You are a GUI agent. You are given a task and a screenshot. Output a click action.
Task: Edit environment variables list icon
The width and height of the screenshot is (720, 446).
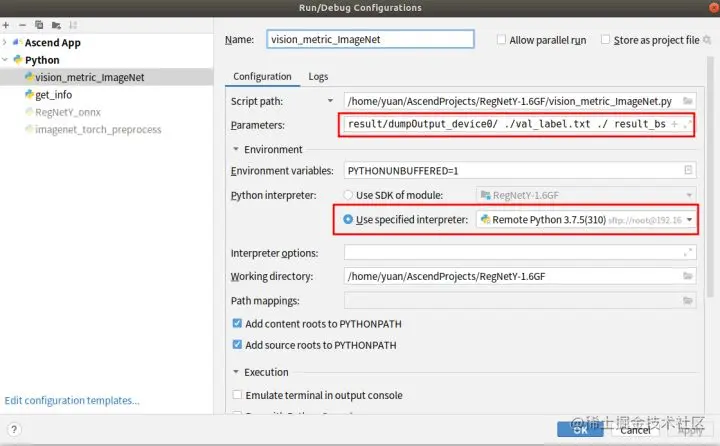pyautogui.click(x=688, y=170)
